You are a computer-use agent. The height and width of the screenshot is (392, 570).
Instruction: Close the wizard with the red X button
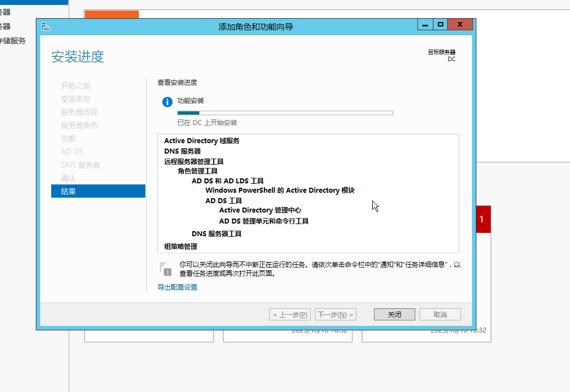[x=460, y=25]
